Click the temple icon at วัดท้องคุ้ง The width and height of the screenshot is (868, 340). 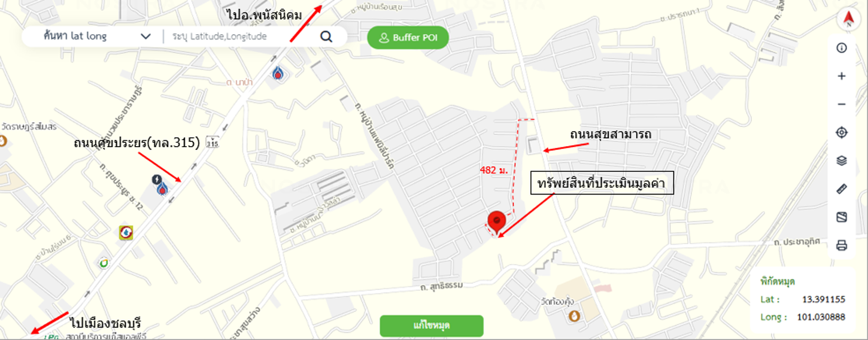pos(574,315)
